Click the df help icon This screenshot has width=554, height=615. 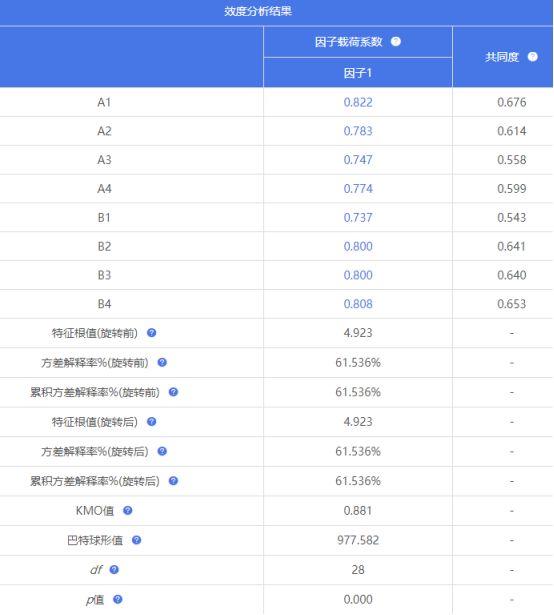click(114, 570)
